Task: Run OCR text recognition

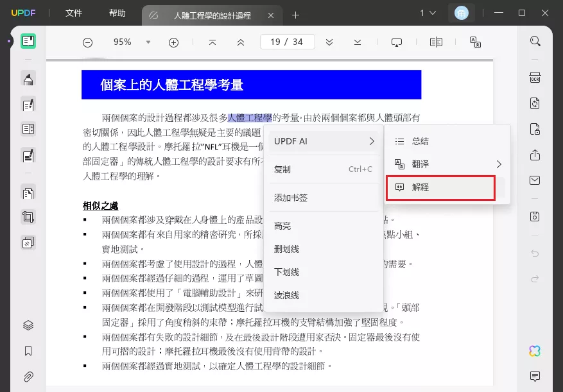Action: [535, 78]
